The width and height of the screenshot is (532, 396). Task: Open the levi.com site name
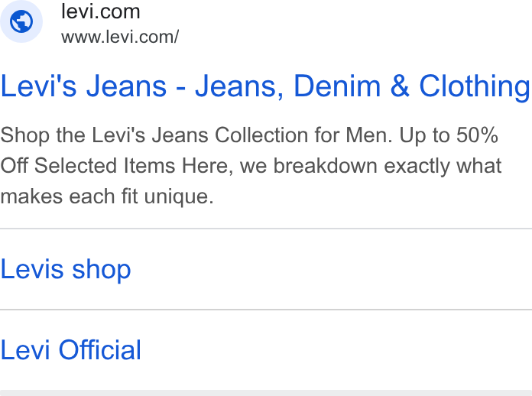tap(100, 12)
